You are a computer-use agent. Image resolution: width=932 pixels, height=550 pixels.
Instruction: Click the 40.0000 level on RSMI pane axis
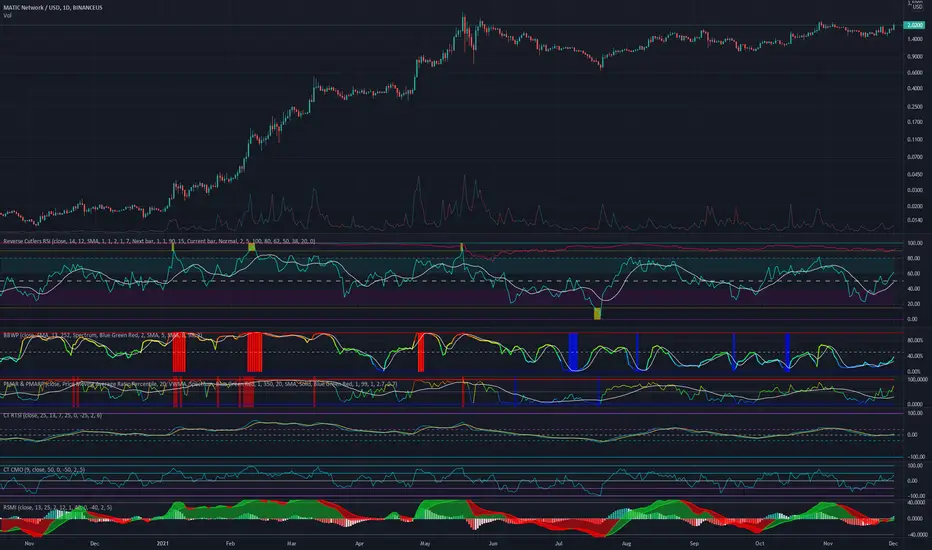click(916, 502)
